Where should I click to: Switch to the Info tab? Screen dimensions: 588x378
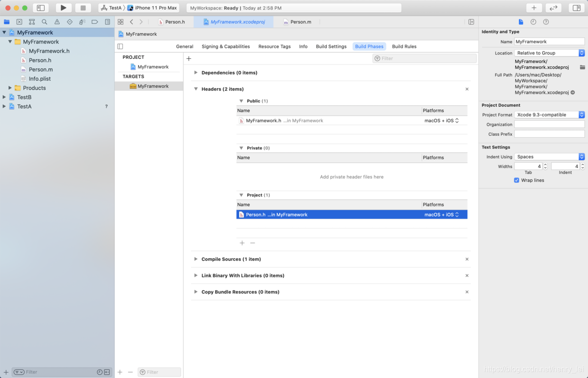(303, 46)
